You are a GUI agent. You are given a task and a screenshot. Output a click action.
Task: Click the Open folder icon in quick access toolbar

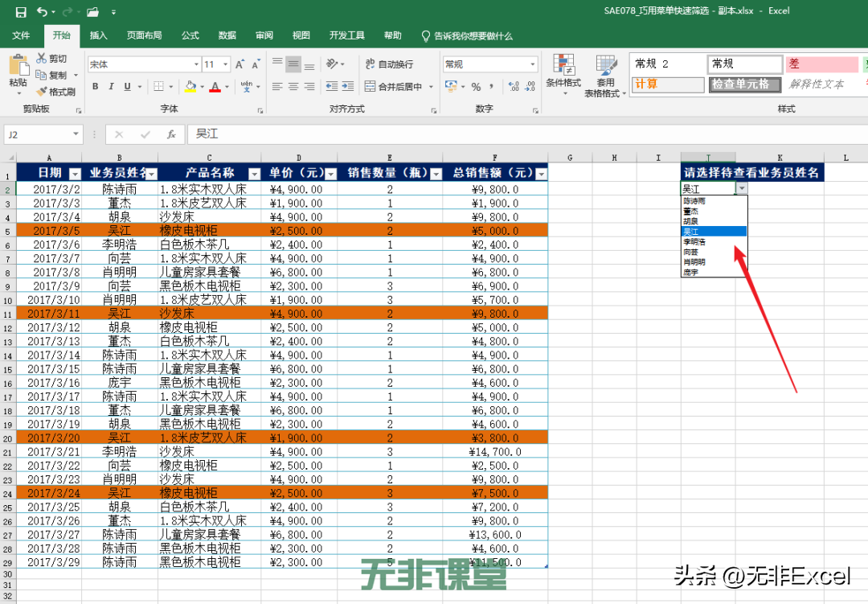92,11
